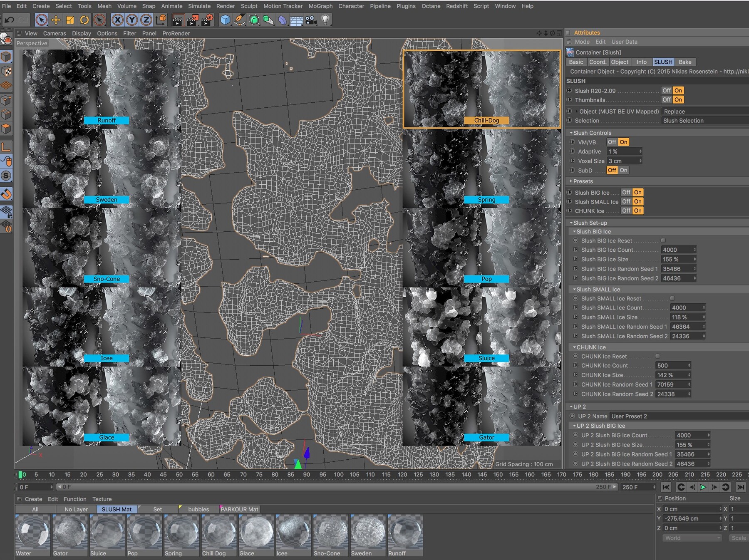Image resolution: width=749 pixels, height=560 pixels.
Task: Tick the Slush BIG Ice Reset checkbox
Action: tap(663, 240)
